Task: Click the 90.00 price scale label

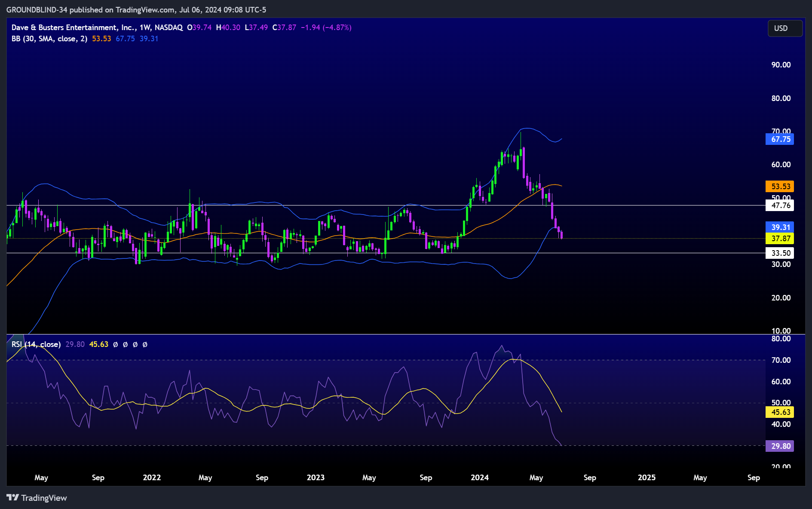Action: (x=781, y=65)
